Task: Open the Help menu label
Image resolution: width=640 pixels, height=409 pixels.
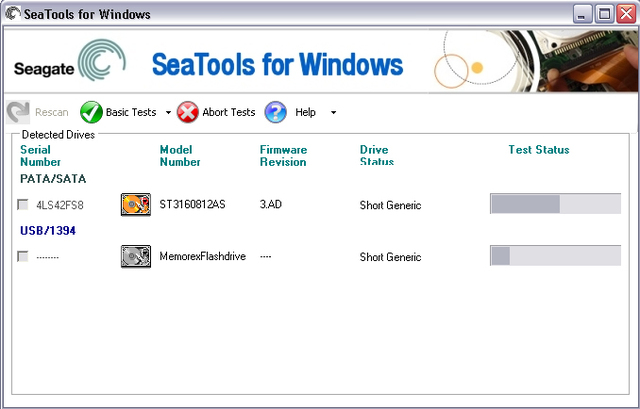Action: [305, 112]
